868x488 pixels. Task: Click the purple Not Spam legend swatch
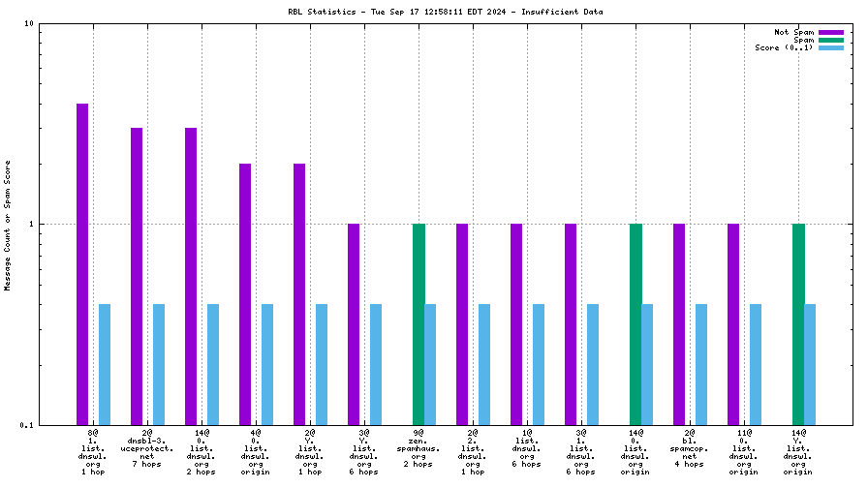pyautogui.click(x=831, y=32)
